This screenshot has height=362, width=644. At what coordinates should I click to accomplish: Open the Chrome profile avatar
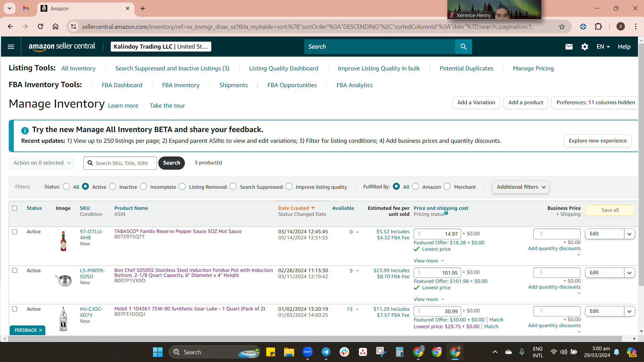coord(621,26)
